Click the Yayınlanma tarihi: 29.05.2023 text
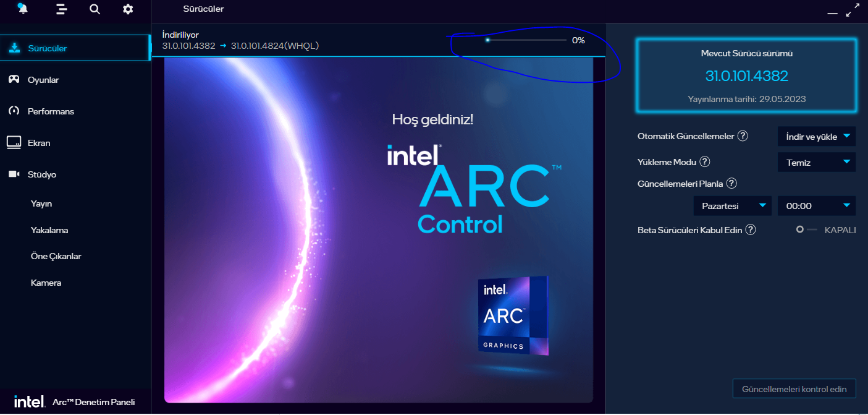868x415 pixels. [x=747, y=99]
